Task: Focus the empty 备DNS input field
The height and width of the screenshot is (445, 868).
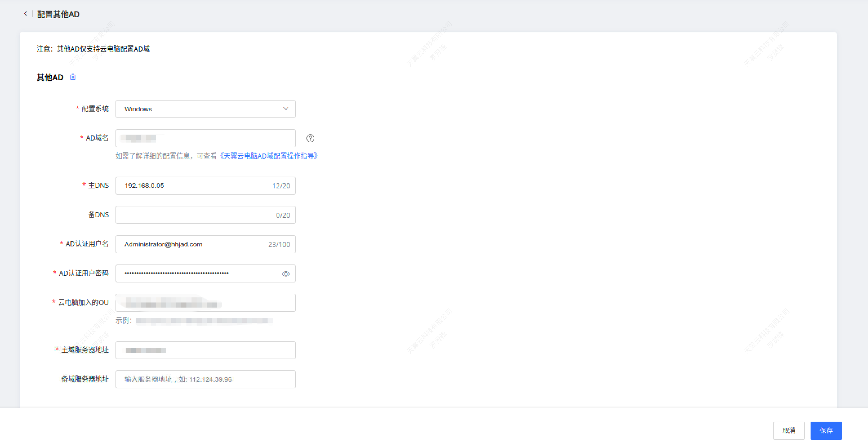Action: (205, 215)
